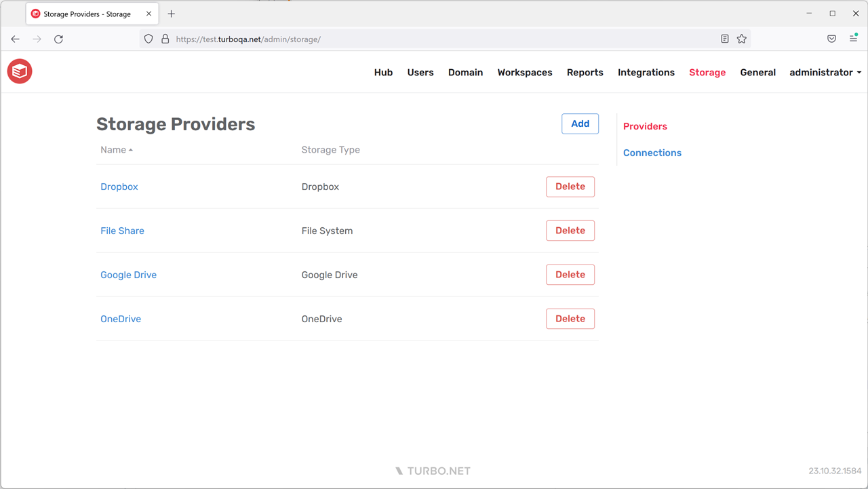This screenshot has height=489, width=868.
Task: Delete the Dropbox storage provider
Action: [x=570, y=187]
